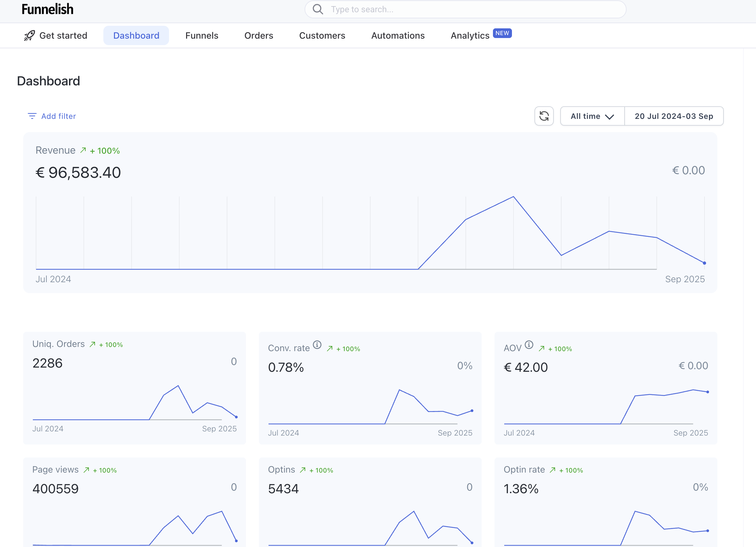Viewport: 756px width, 547px height.
Task: Click the rocket icon beside Get started
Action: pos(29,35)
